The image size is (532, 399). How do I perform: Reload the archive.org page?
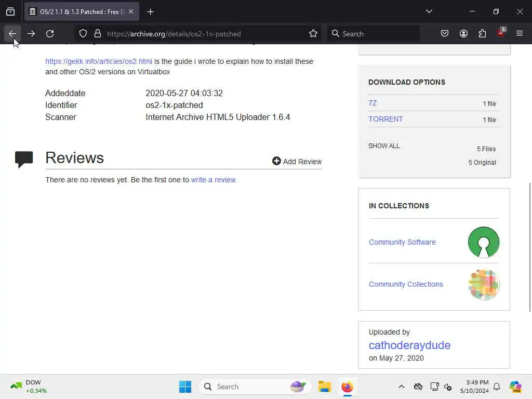[50, 34]
